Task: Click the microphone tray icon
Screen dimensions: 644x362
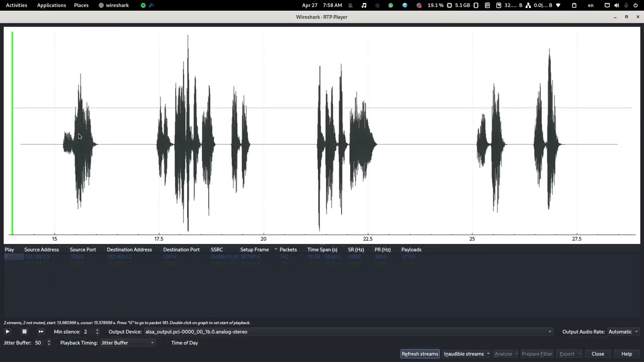Action: (x=626, y=5)
